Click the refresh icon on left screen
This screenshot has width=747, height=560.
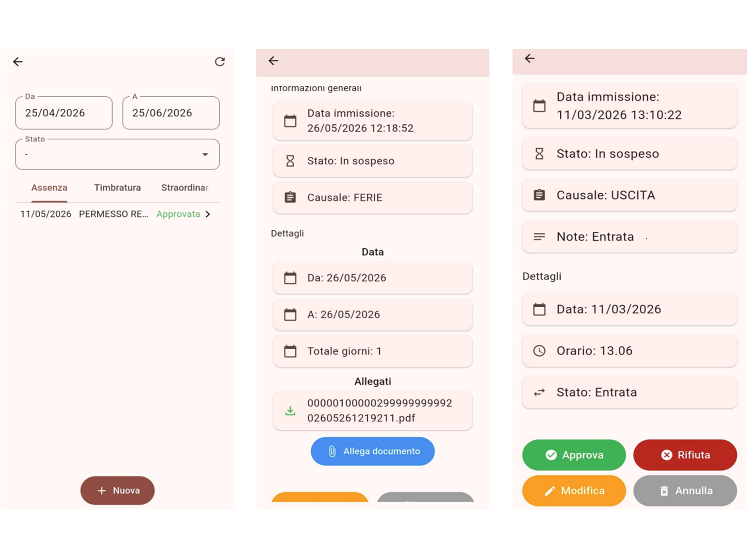(x=220, y=62)
